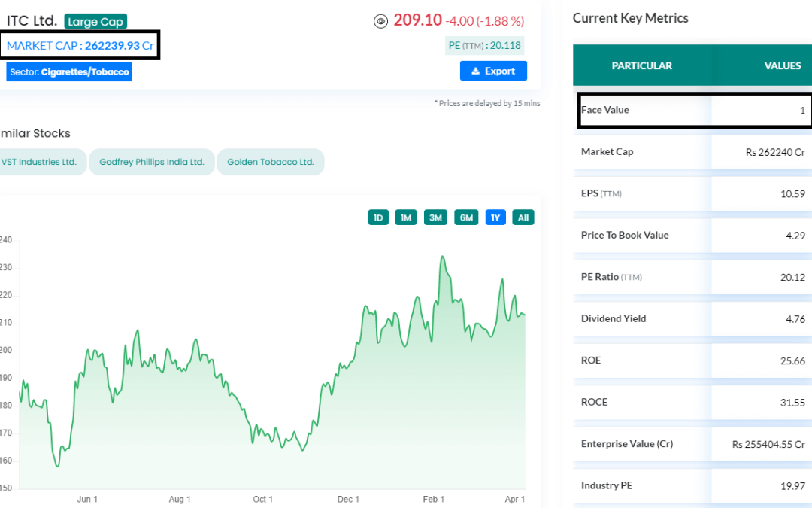Click the Large Cap badge
Image resolution: width=812 pixels, height=508 pixels.
click(x=95, y=21)
